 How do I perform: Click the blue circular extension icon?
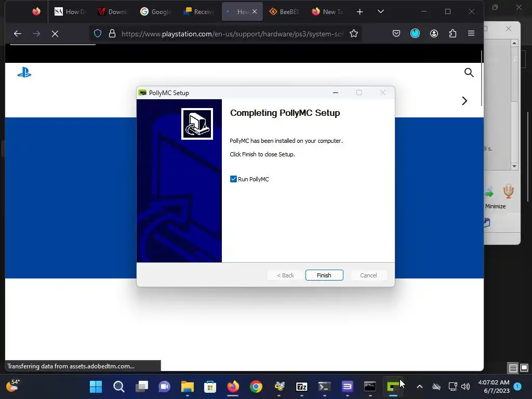(415, 33)
